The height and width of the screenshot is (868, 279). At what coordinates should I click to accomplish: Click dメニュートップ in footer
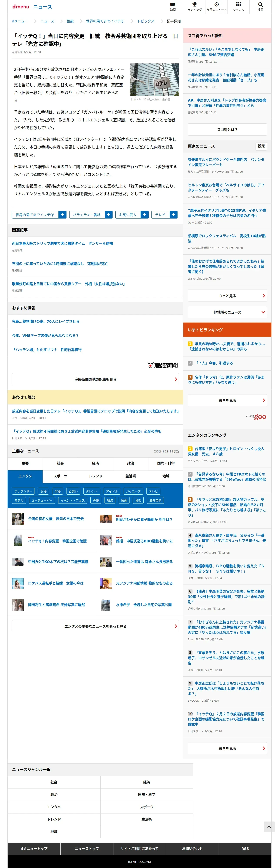pos(34,848)
